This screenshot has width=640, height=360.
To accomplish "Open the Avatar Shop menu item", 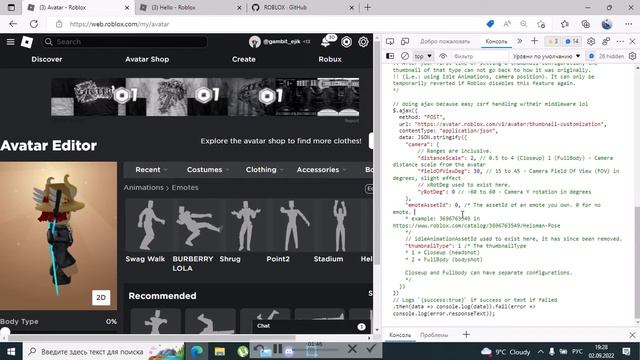I will pos(147,59).
